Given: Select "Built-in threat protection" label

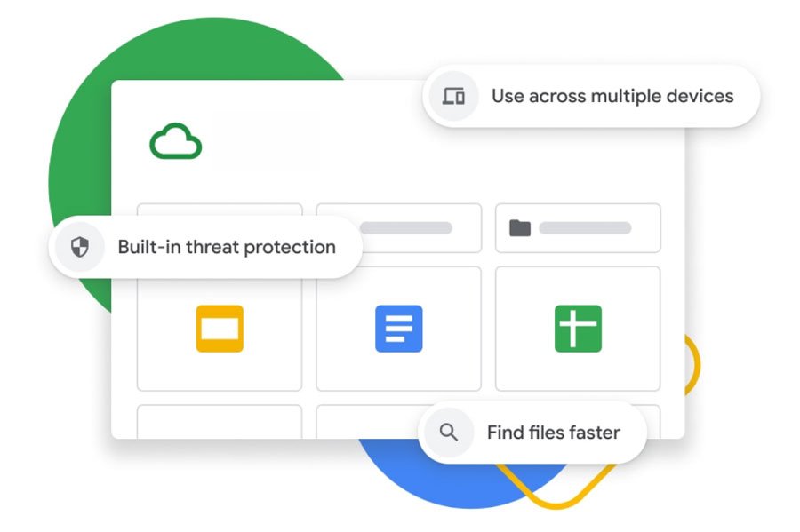Looking at the screenshot, I should coord(227,247).
